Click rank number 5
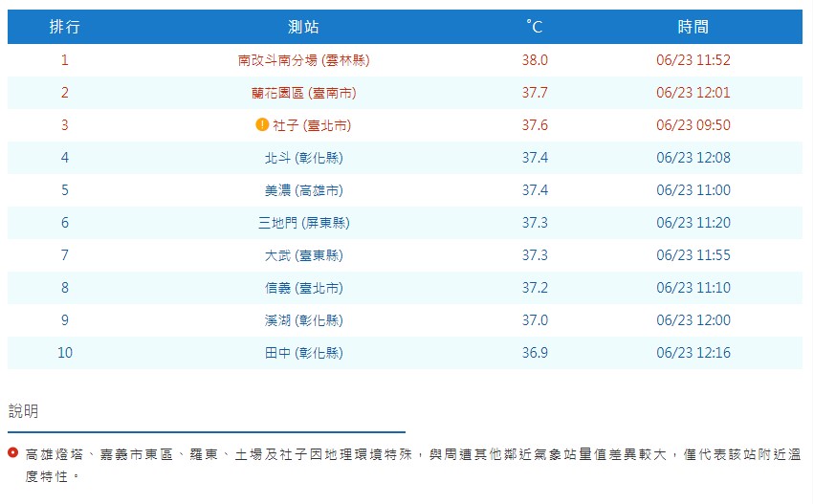814x504 pixels. tap(64, 190)
